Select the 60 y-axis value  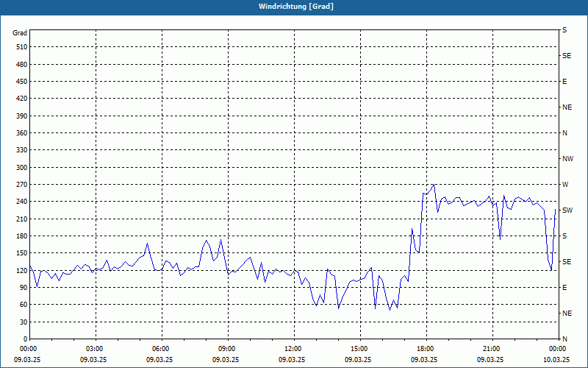point(24,305)
